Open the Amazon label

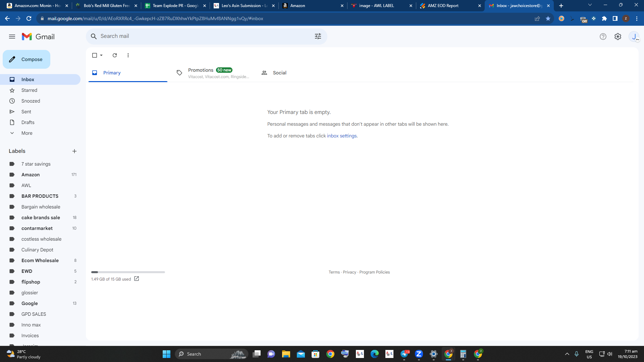(40, 175)
